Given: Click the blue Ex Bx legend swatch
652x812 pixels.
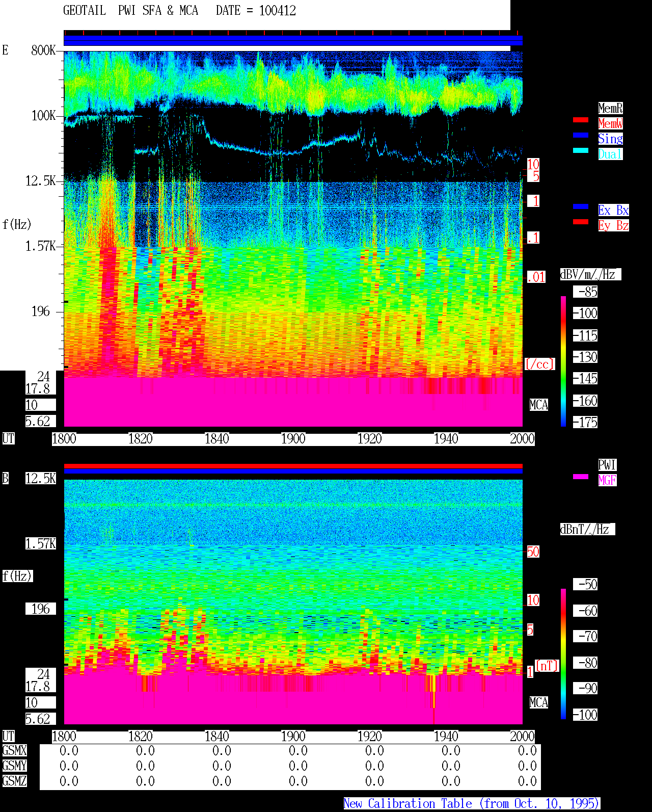Looking at the screenshot, I should click(581, 206).
